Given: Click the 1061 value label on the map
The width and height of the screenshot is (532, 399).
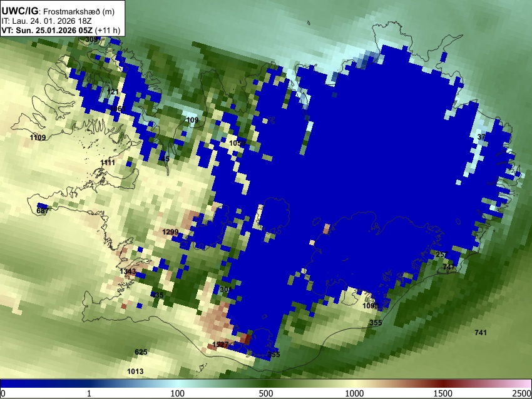Looking at the screenshot, I should (x=118, y=109).
